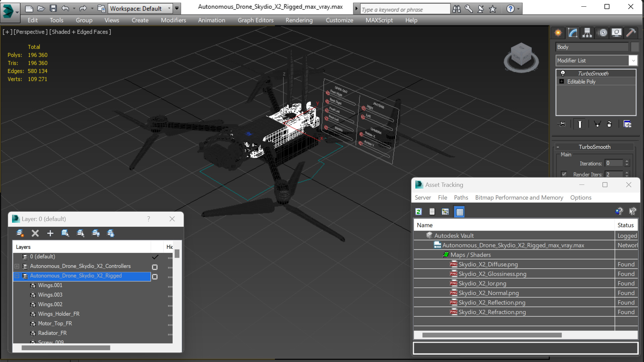The height and width of the screenshot is (362, 644).
Task: Click the Pin Stack icon
Action: 562,124
